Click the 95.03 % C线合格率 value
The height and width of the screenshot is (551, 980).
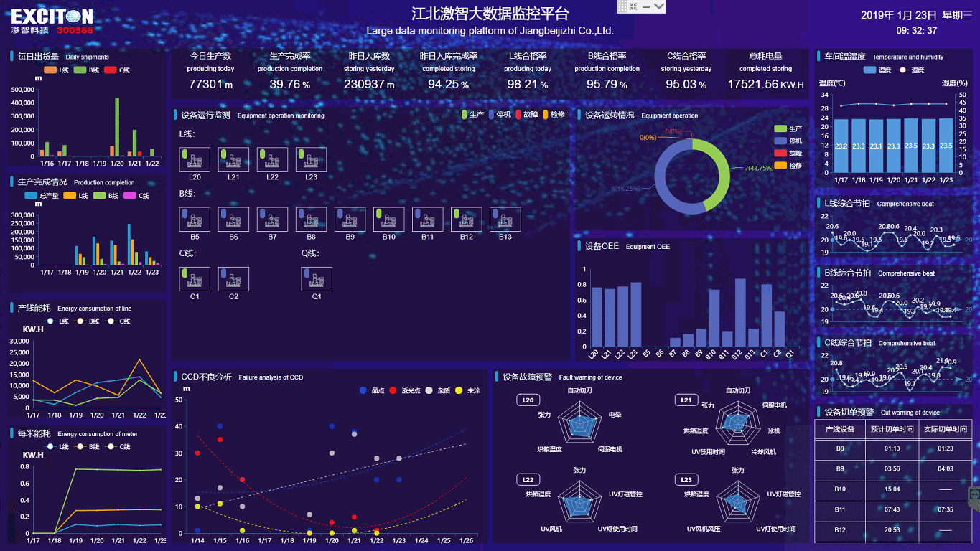point(686,85)
